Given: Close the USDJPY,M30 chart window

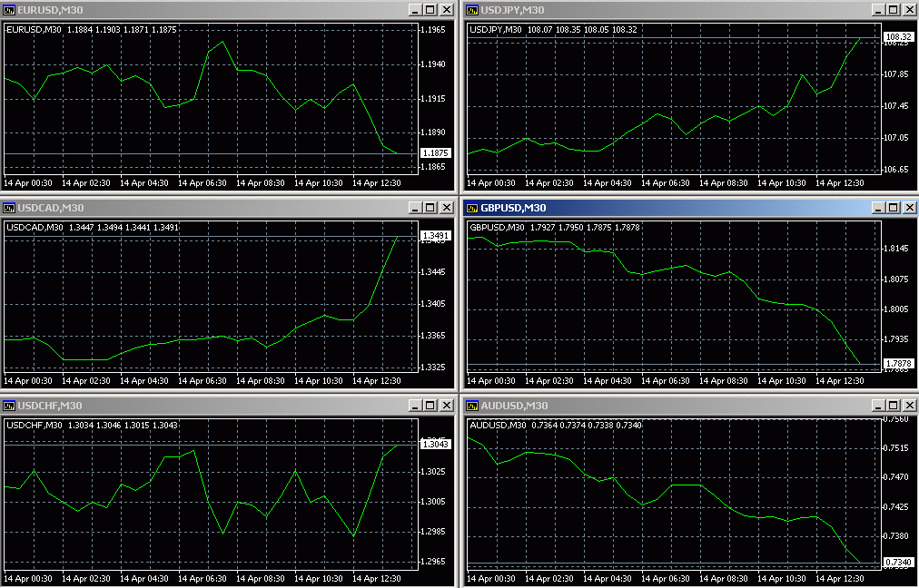Looking at the screenshot, I should 910,10.
